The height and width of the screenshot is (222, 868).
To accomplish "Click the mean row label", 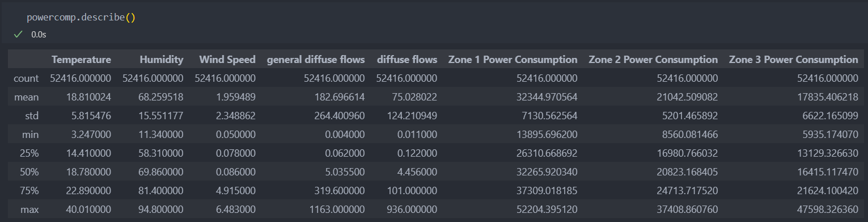I will coord(26,97).
